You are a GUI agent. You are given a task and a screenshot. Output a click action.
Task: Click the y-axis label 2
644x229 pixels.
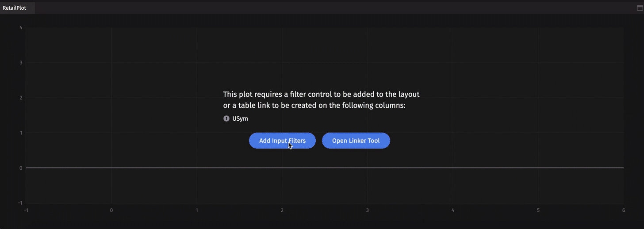point(21,98)
